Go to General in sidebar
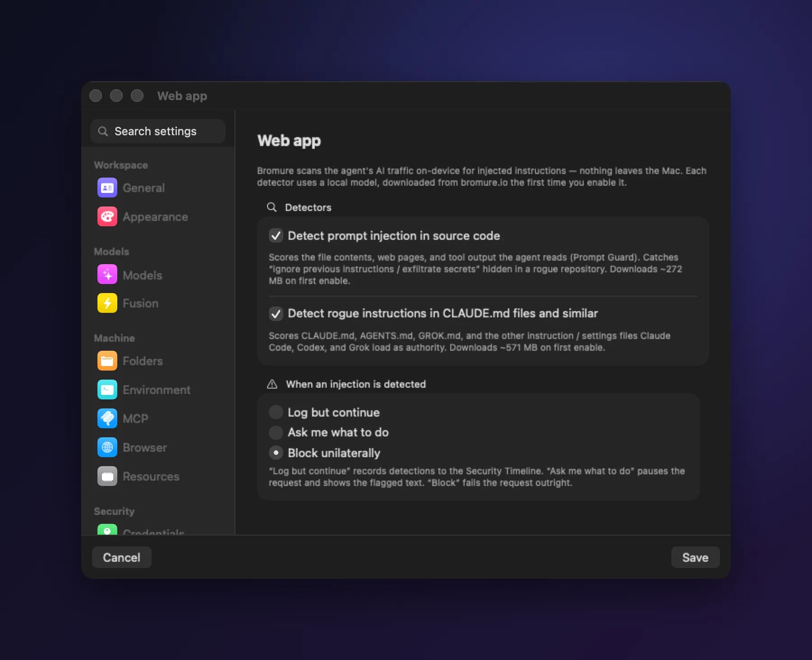Viewport: 812px width, 660px height. (x=143, y=188)
